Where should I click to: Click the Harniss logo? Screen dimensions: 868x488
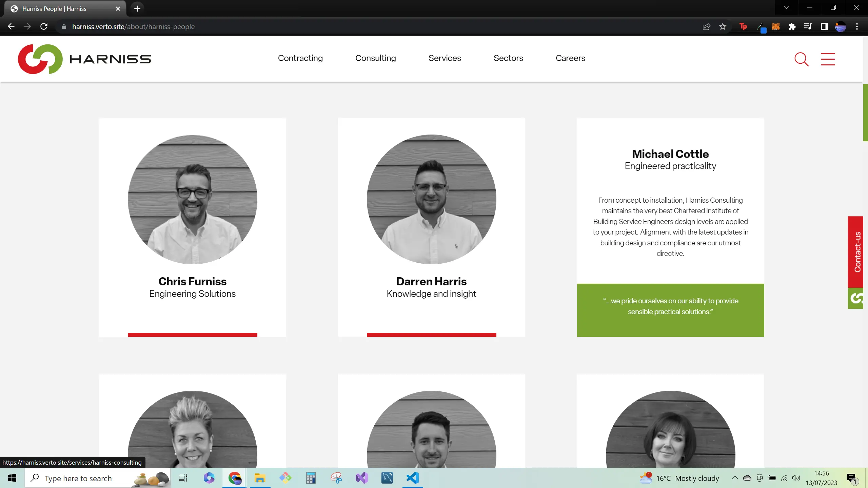coord(84,59)
